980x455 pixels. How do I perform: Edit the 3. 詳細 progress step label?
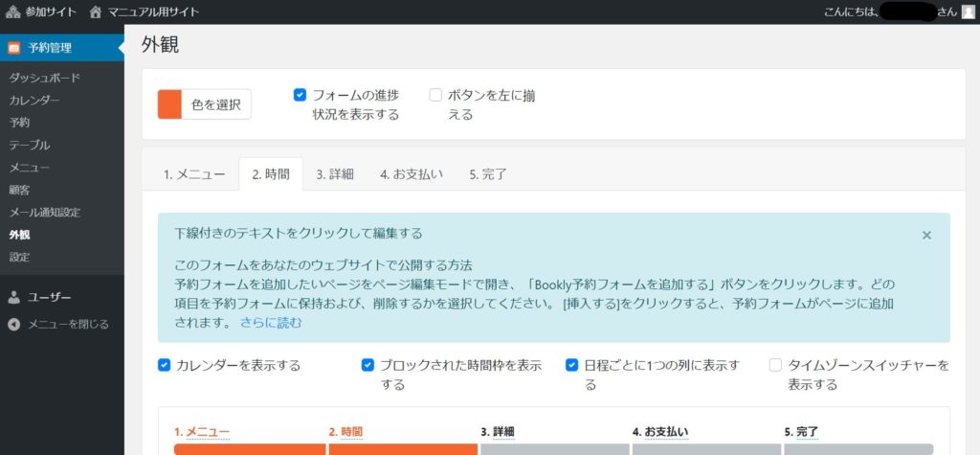pos(503,432)
